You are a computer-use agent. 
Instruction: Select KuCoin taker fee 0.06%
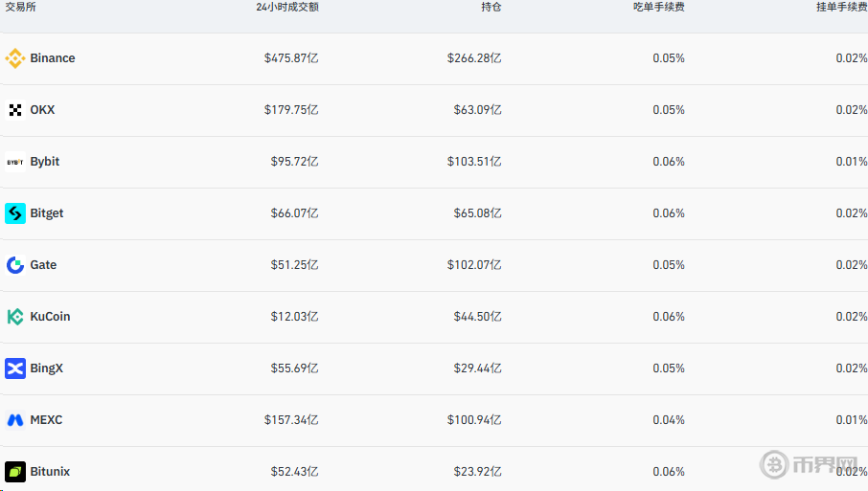tap(669, 316)
